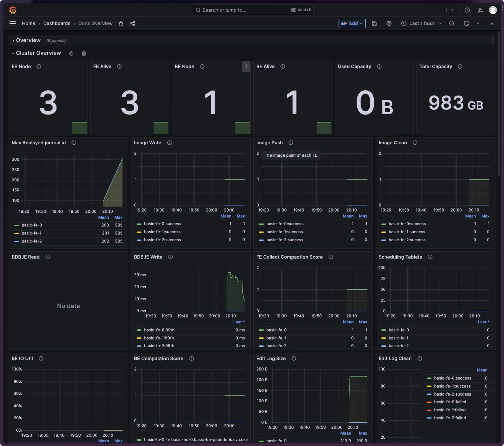
Task: Zoom out the time range
Action: click(452, 23)
